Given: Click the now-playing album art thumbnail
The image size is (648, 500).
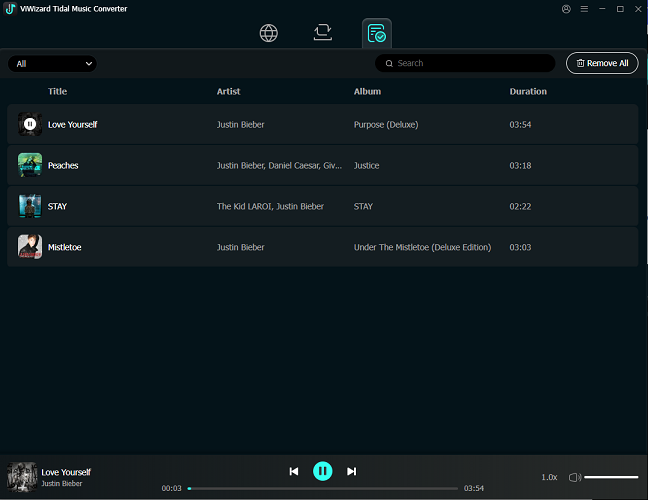Looking at the screenshot, I should [x=22, y=477].
